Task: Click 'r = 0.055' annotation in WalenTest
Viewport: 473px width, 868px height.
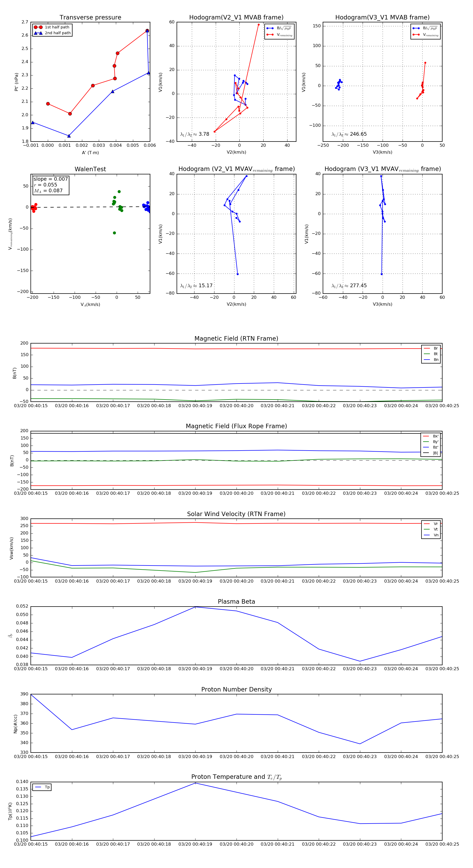Action: pos(45,185)
